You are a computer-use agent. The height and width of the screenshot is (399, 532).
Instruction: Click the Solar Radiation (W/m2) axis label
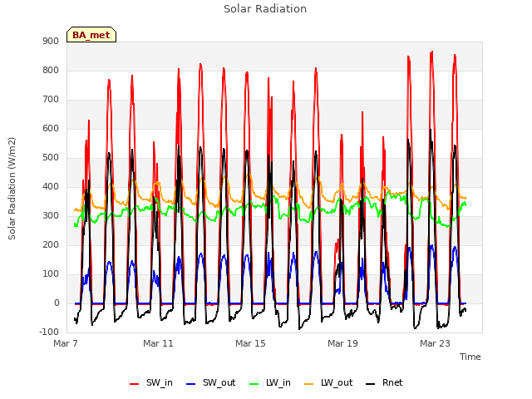point(12,189)
